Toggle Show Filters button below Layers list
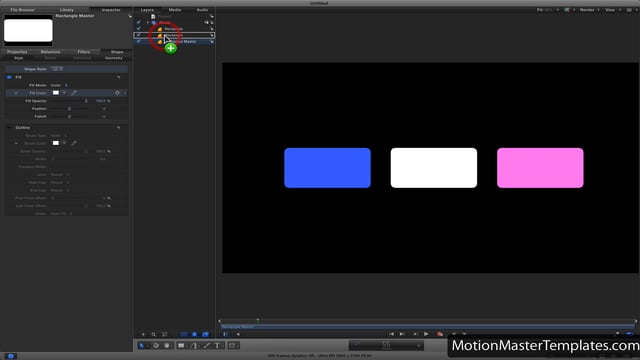The height and width of the screenshot is (360, 640). coord(205,334)
